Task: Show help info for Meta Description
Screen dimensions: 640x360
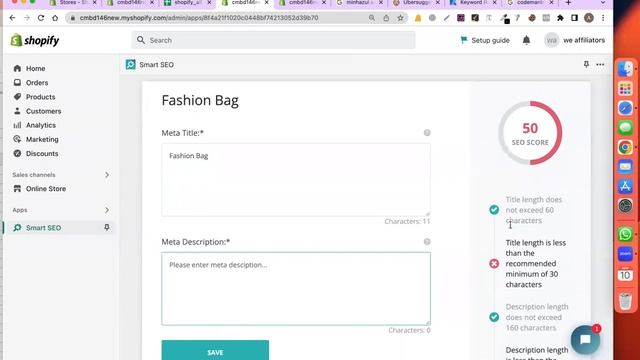Action: tap(427, 242)
